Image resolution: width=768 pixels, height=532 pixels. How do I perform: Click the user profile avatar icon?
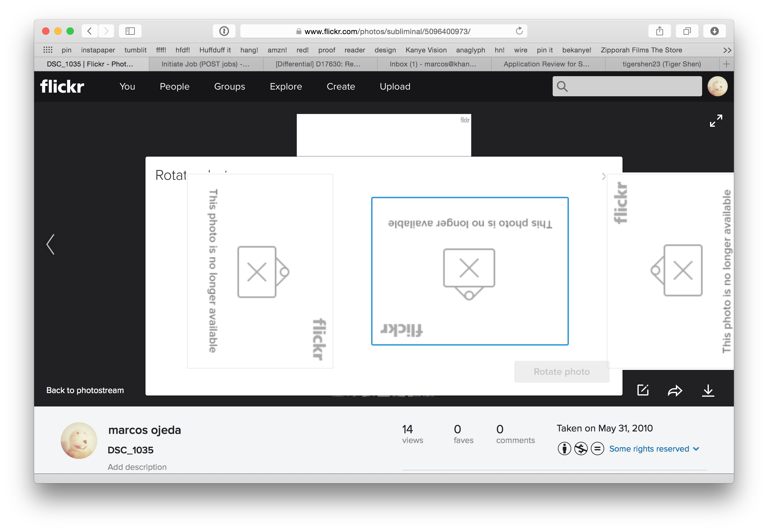[x=717, y=86]
